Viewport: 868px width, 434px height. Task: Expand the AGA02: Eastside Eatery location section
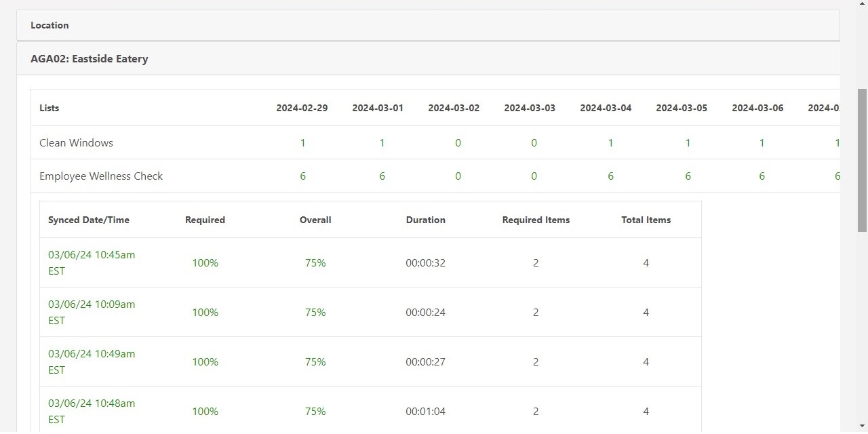tap(89, 58)
